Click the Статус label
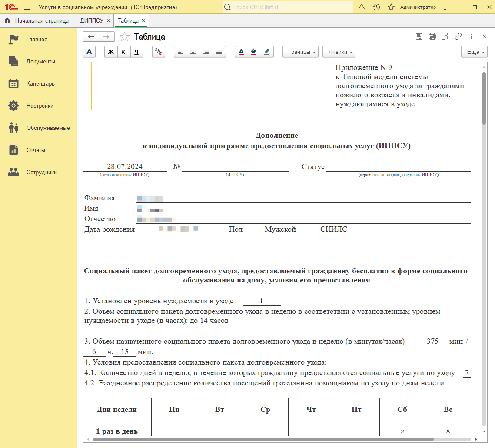This screenshot has height=448, width=495. tap(313, 167)
